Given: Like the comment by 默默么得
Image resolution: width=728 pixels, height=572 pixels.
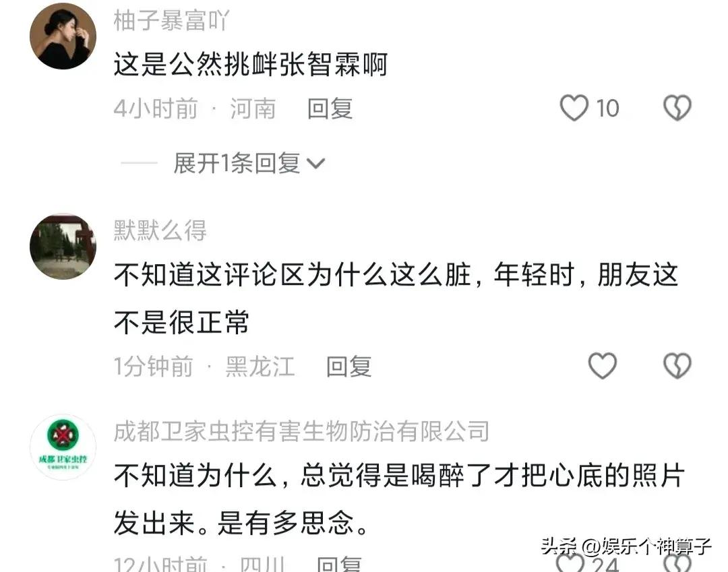Looking at the screenshot, I should point(603,366).
